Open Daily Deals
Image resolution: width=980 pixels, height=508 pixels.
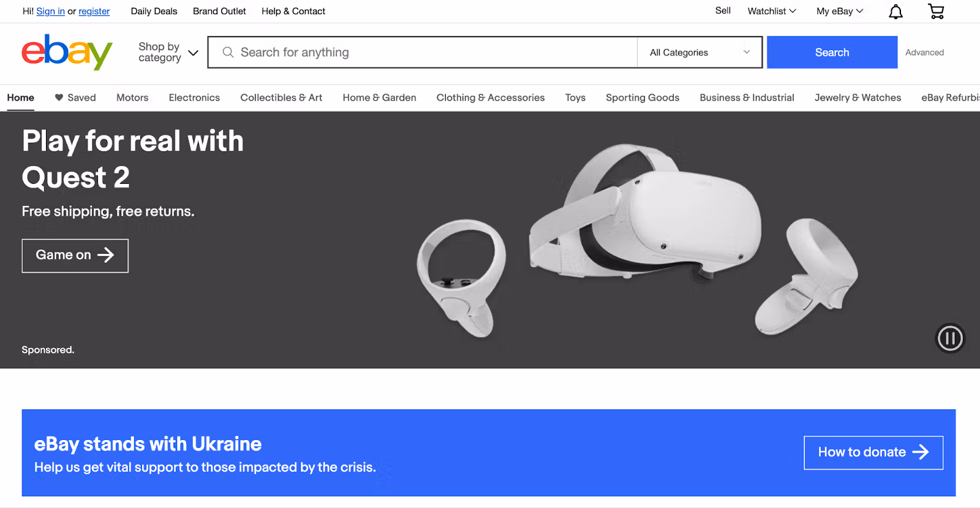(x=154, y=11)
